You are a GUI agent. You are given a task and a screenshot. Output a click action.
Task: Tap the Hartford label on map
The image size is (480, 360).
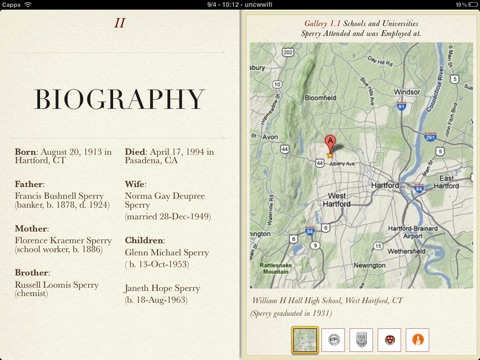385,185
